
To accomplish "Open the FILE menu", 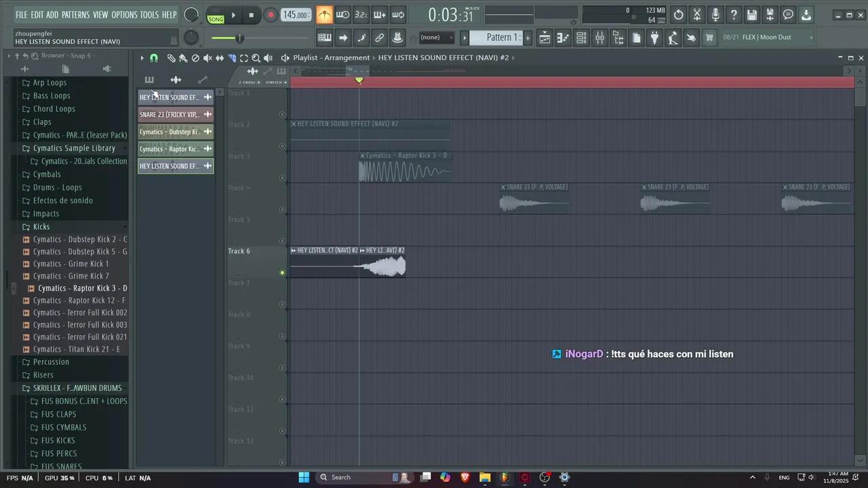I will (22, 15).
